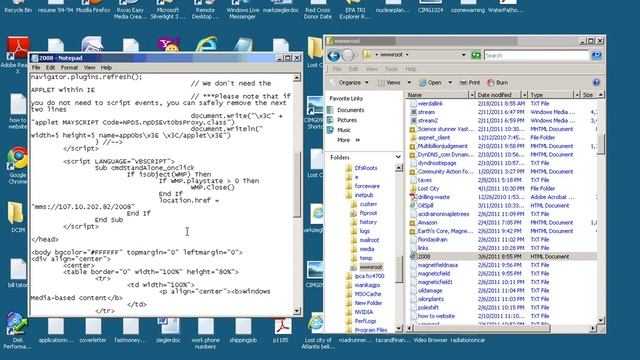This screenshot has height=360, width=640.
Task: Sort by the Name column header
Action: pyautogui.click(x=437, y=95)
